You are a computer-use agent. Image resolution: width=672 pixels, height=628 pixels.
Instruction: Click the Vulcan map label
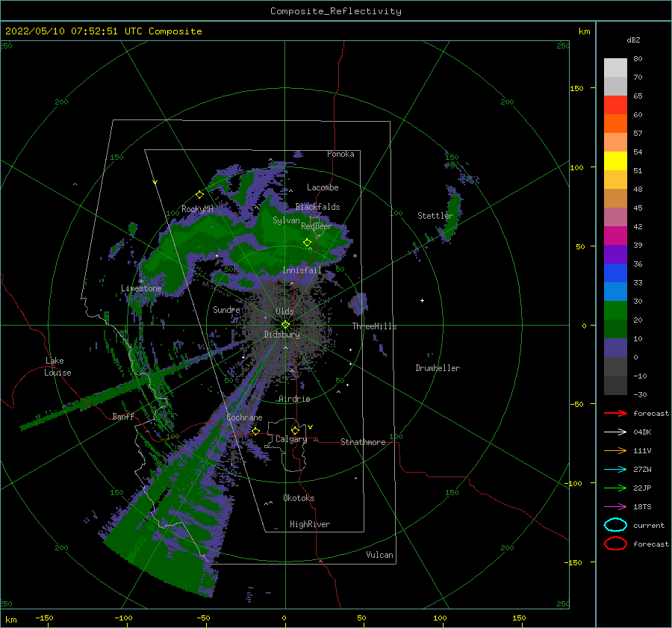[379, 555]
